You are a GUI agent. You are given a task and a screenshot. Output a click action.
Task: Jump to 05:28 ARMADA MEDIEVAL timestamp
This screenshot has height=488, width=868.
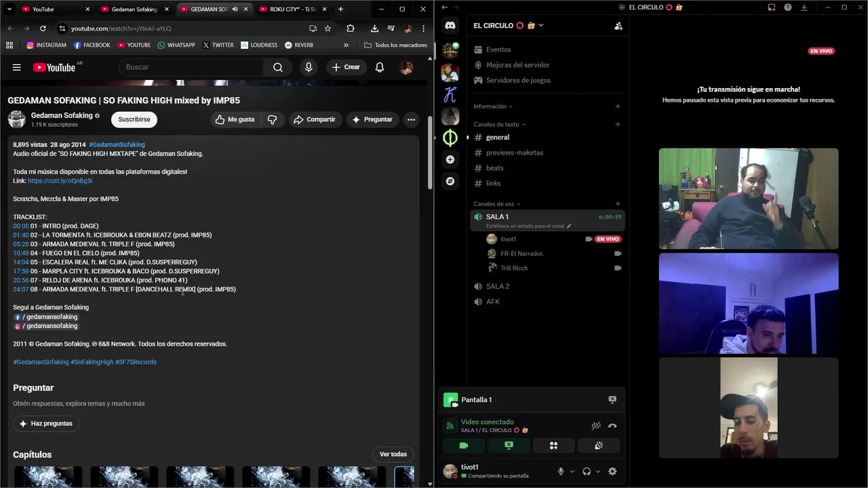[21, 244]
